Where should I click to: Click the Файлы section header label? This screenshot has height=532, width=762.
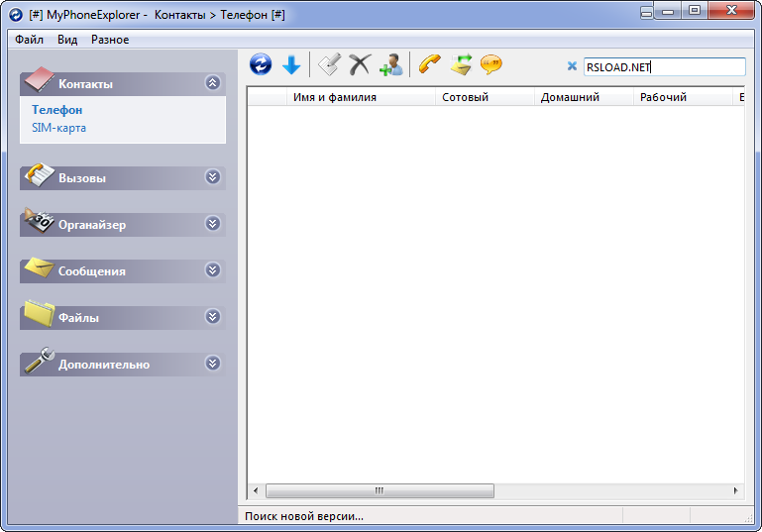[78, 318]
